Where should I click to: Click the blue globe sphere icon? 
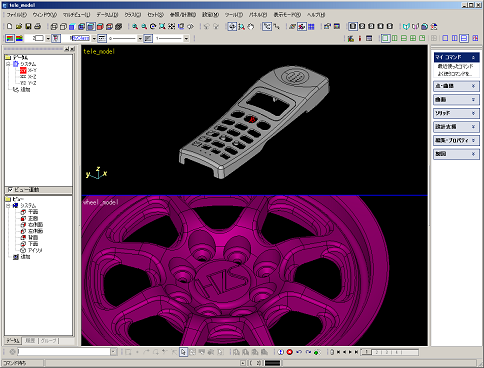click(424, 26)
